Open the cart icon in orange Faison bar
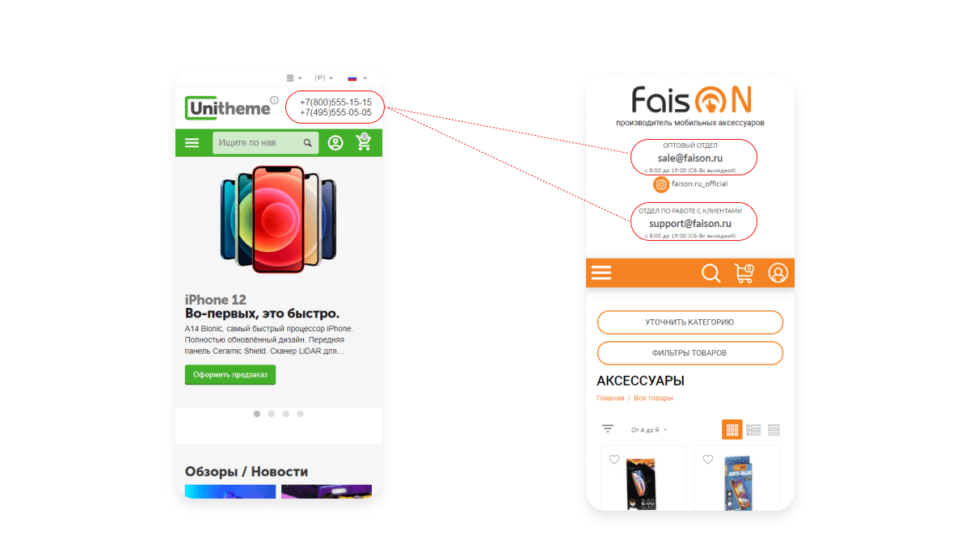The height and width of the screenshot is (560, 970). pyautogui.click(x=744, y=273)
